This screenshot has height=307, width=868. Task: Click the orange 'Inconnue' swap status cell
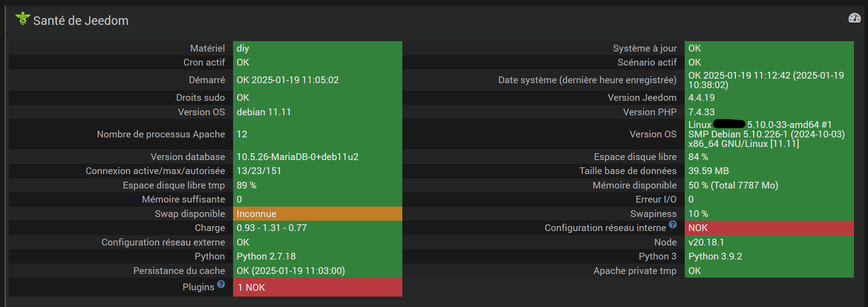pos(256,214)
